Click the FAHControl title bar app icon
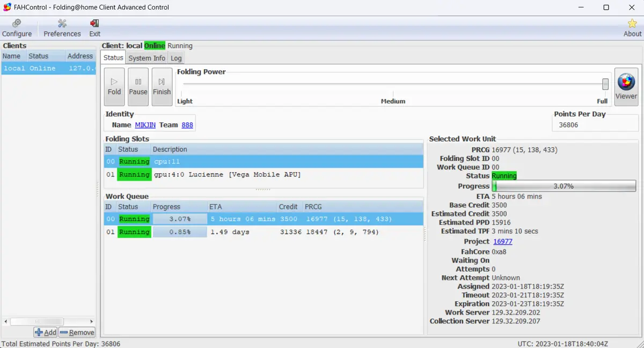Screen dimensions: 644x348 pos(7,8)
